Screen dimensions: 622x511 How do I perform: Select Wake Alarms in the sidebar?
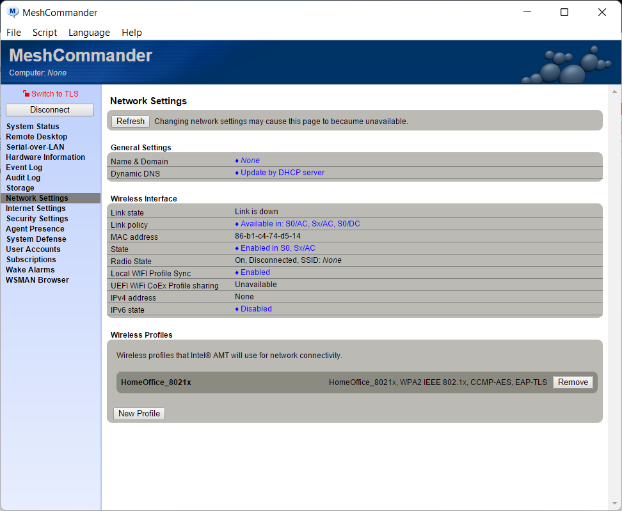[31, 269]
